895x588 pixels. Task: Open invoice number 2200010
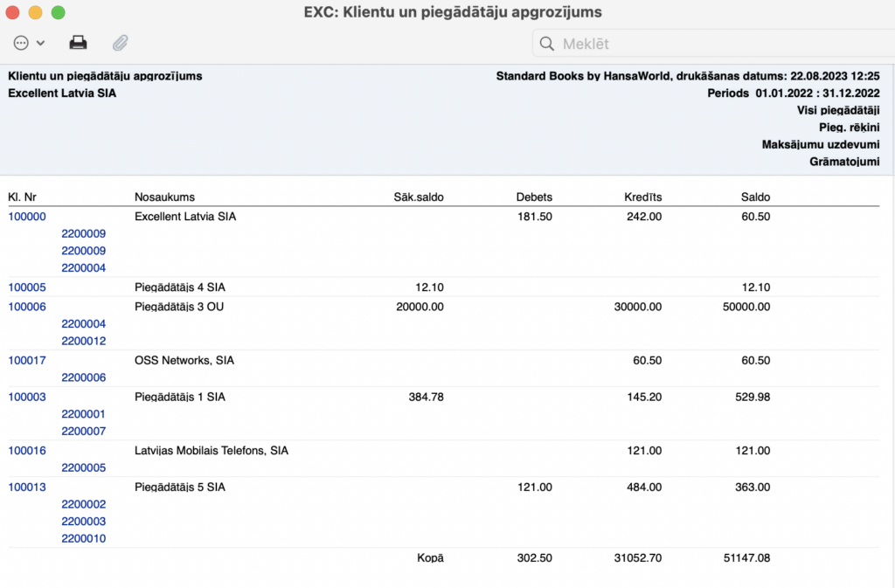tap(83, 539)
